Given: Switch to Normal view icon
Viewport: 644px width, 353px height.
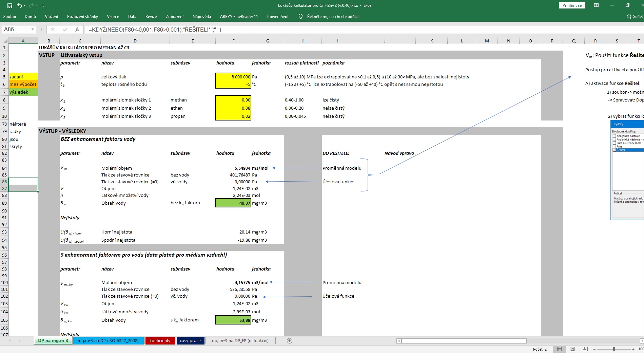Looking at the screenshot, I should click(559, 349).
